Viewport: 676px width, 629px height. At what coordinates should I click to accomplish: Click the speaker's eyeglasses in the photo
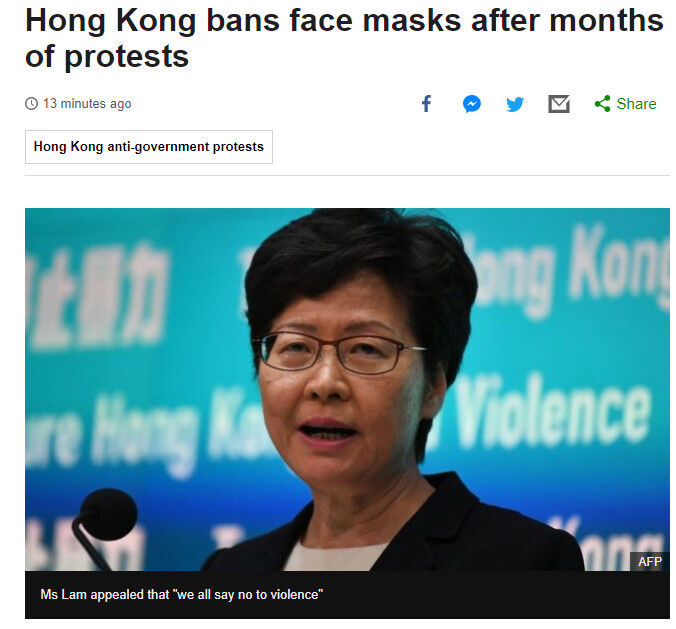point(338,352)
